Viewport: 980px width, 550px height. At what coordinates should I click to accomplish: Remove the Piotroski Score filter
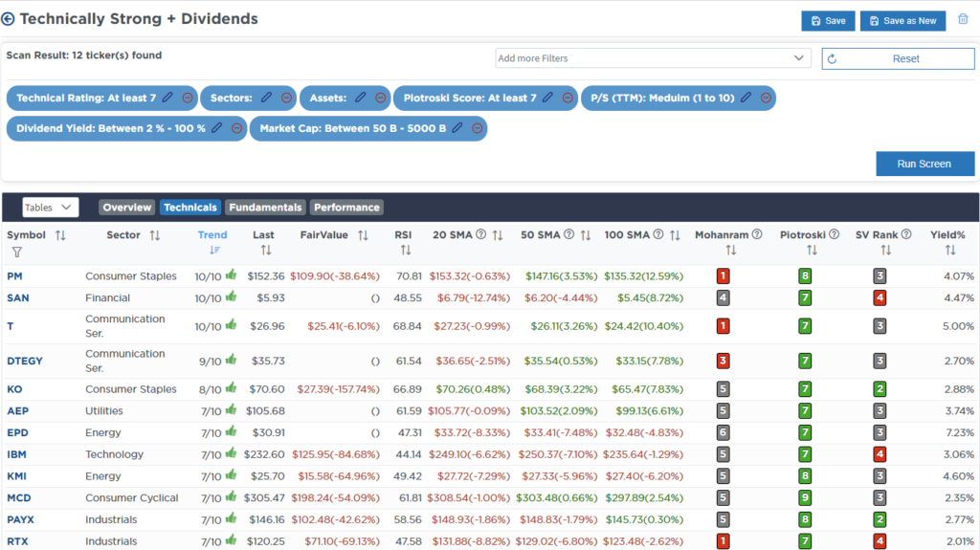click(568, 99)
